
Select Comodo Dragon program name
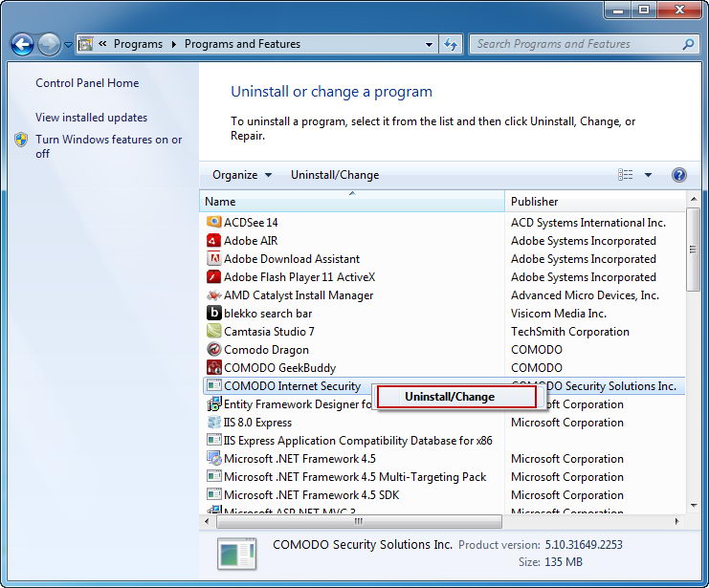click(x=266, y=350)
